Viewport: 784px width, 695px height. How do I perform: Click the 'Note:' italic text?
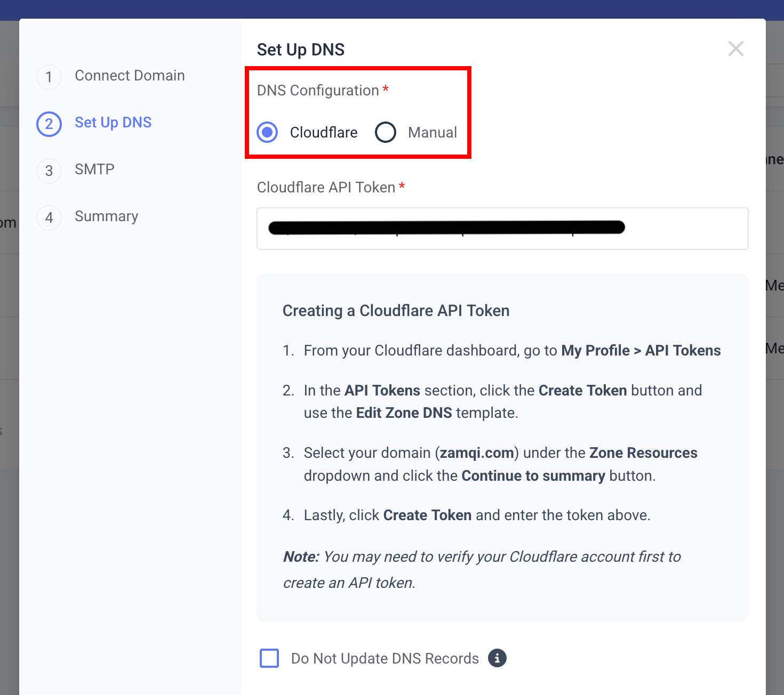point(301,557)
